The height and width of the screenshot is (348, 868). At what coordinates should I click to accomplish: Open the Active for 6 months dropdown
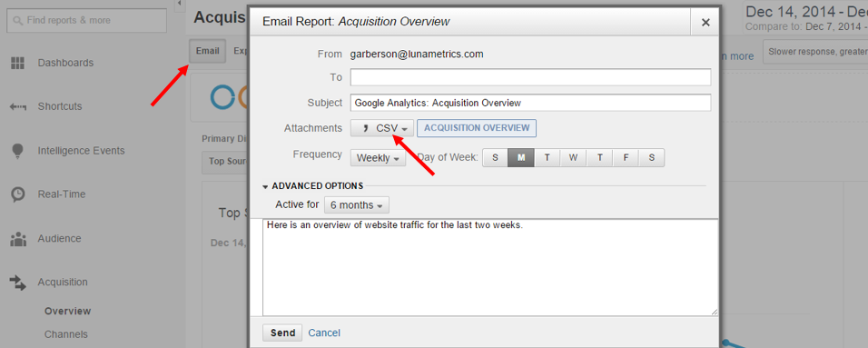pos(357,205)
